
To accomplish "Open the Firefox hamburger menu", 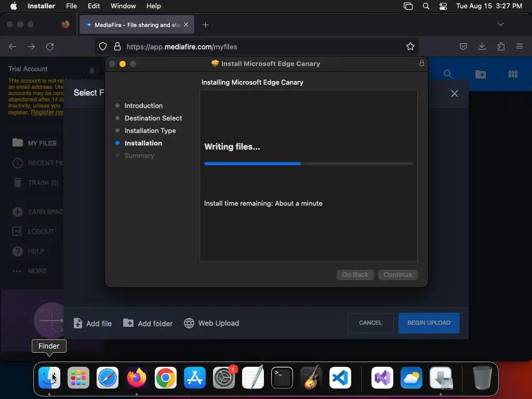I will [x=520, y=46].
